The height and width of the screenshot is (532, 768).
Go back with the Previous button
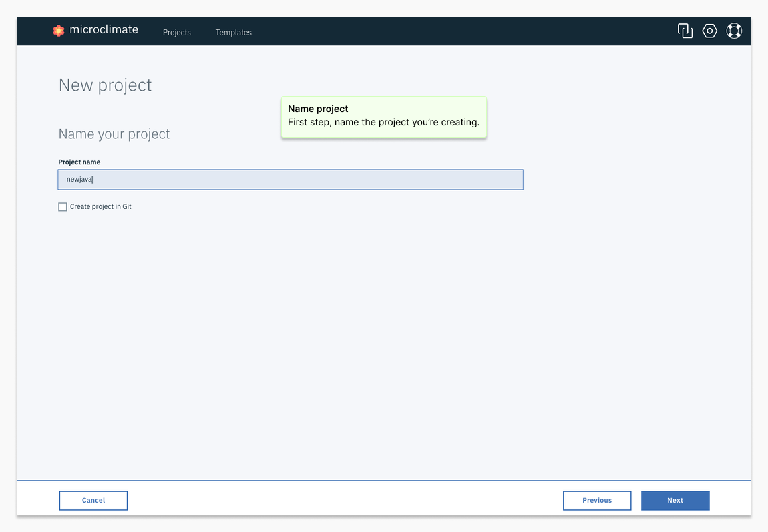coord(596,501)
